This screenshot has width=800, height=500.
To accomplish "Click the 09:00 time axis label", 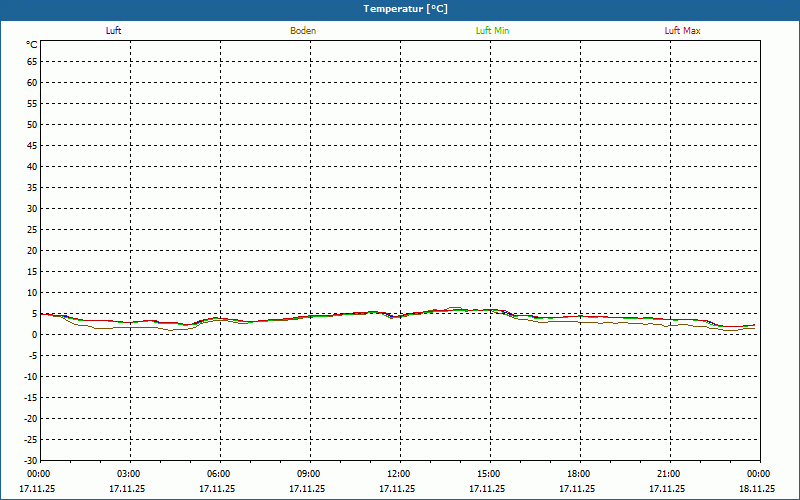I will click(x=309, y=474).
